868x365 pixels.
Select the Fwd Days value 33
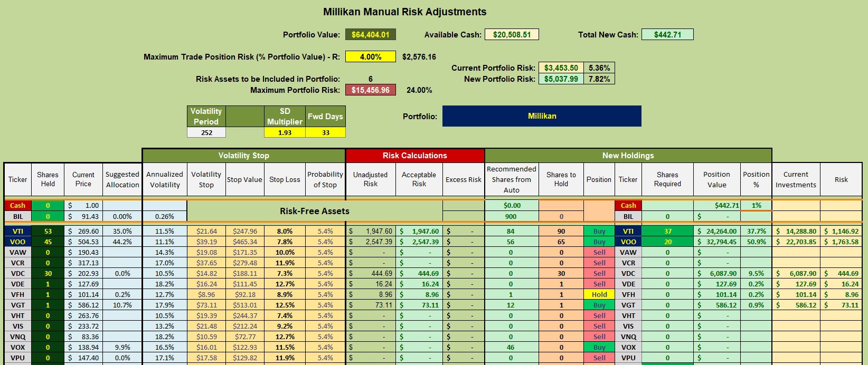(326, 132)
